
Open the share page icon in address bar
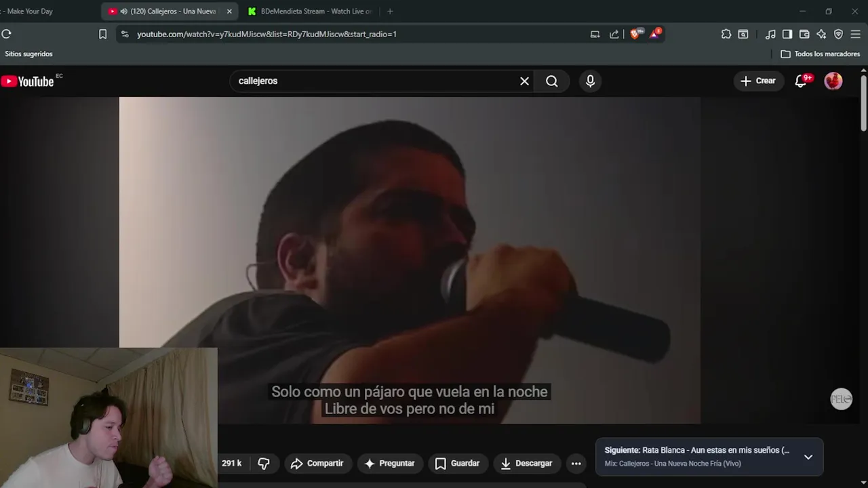tap(614, 34)
